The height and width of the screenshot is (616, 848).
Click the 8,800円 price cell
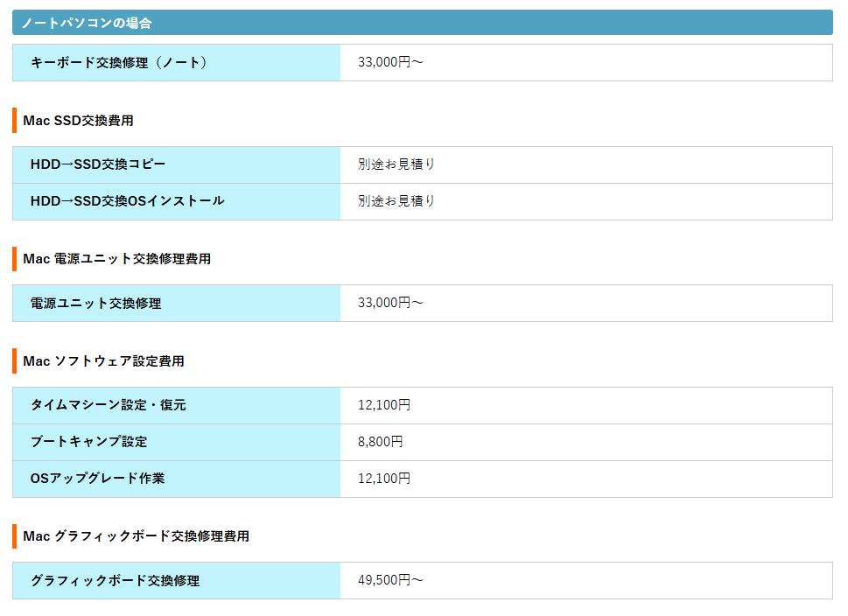(x=586, y=443)
